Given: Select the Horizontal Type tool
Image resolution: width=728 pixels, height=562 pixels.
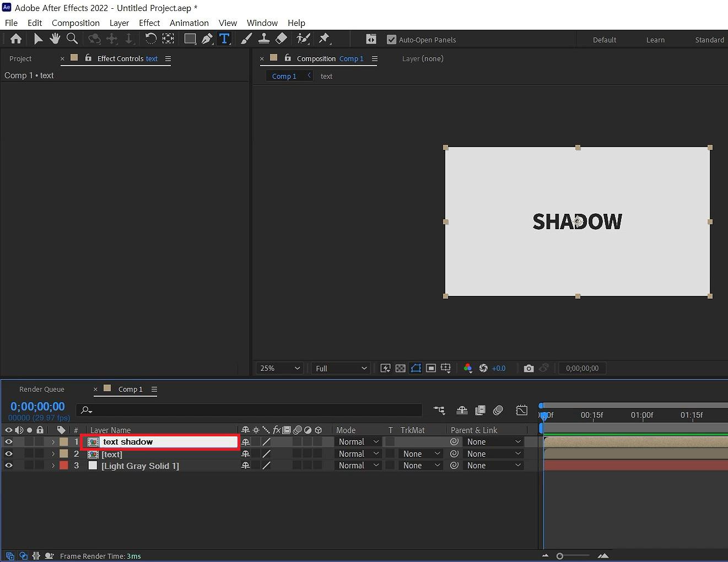Looking at the screenshot, I should [224, 39].
